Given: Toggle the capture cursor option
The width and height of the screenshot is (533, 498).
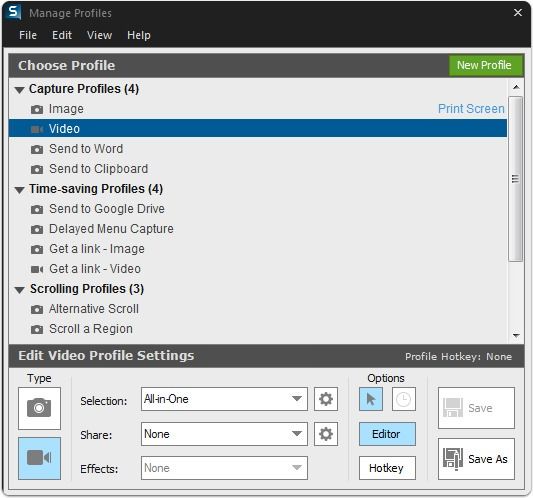Looking at the screenshot, I should tap(371, 399).
